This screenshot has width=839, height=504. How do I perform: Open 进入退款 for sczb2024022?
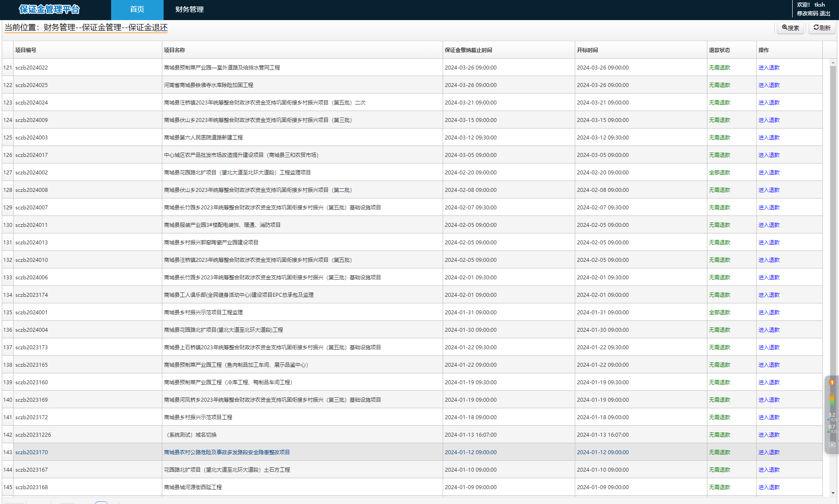(769, 68)
